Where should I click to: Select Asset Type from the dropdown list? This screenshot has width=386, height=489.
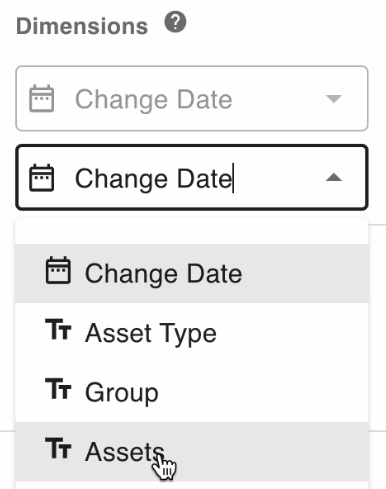(x=192, y=333)
